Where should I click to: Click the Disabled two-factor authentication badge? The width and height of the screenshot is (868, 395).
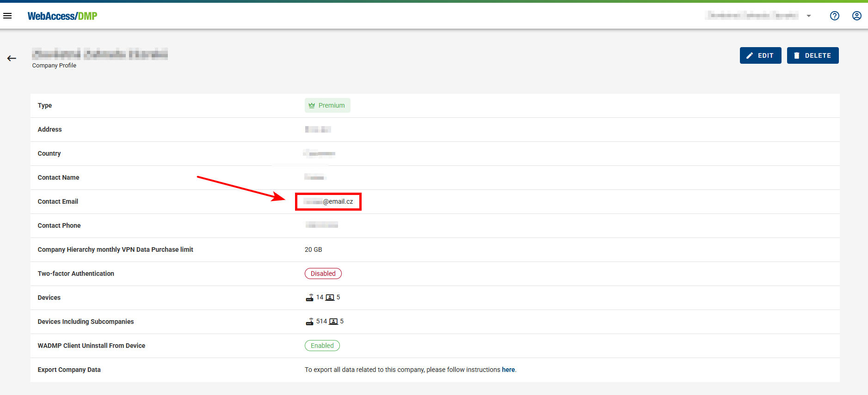pyautogui.click(x=323, y=273)
